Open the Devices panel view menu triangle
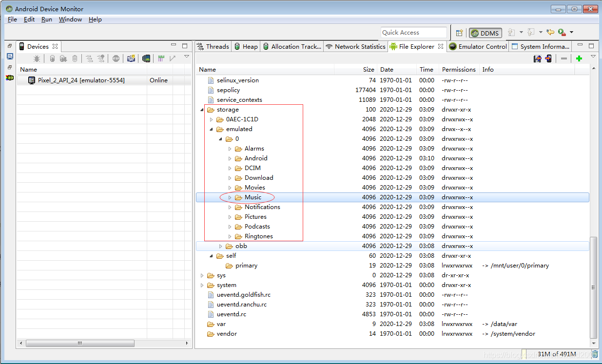Viewport: 602px width, 364px height. tap(186, 57)
